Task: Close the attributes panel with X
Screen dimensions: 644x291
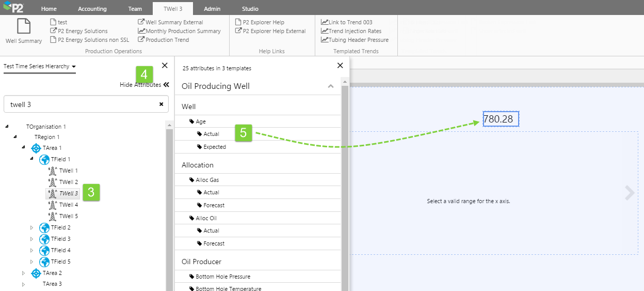Action: pyautogui.click(x=340, y=66)
